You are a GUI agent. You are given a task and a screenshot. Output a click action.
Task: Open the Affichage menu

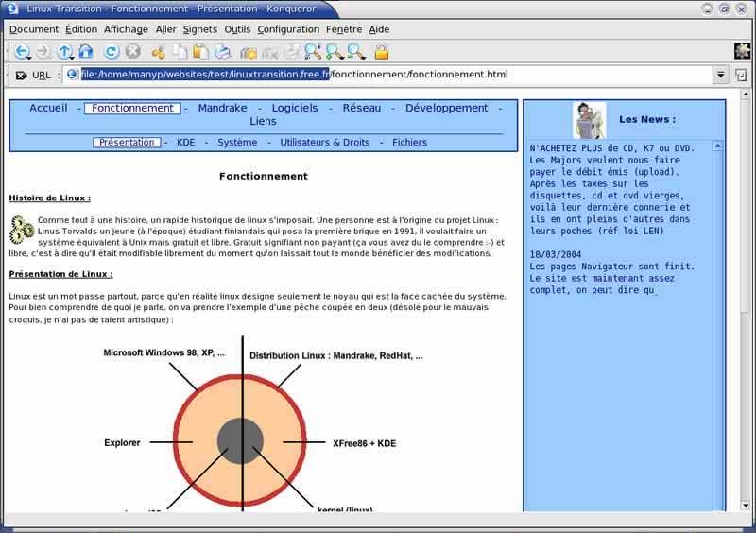126,29
